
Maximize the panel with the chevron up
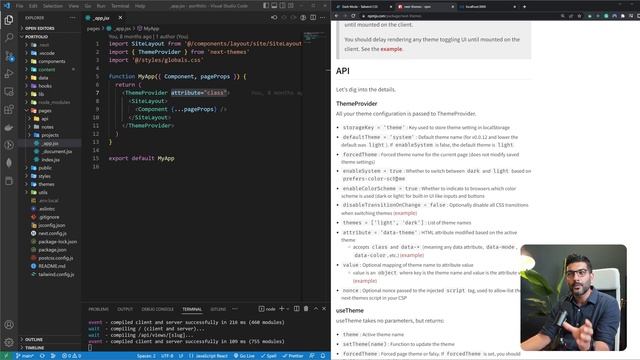(x=316, y=309)
